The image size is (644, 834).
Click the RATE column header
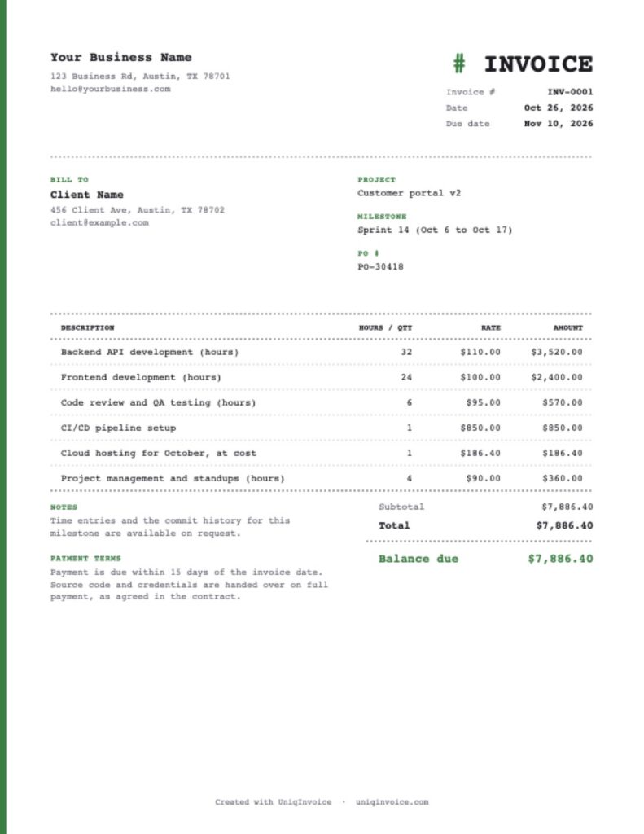[x=491, y=327]
